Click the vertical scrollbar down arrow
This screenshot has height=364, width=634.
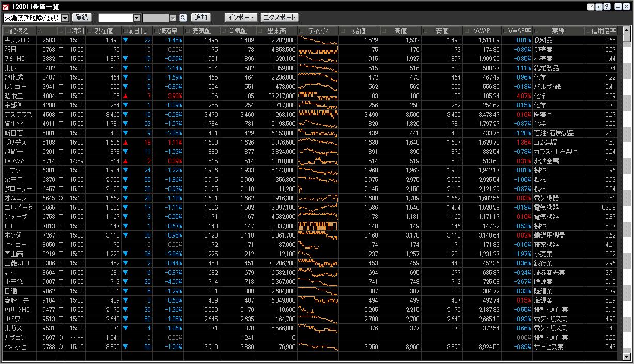(x=627, y=356)
